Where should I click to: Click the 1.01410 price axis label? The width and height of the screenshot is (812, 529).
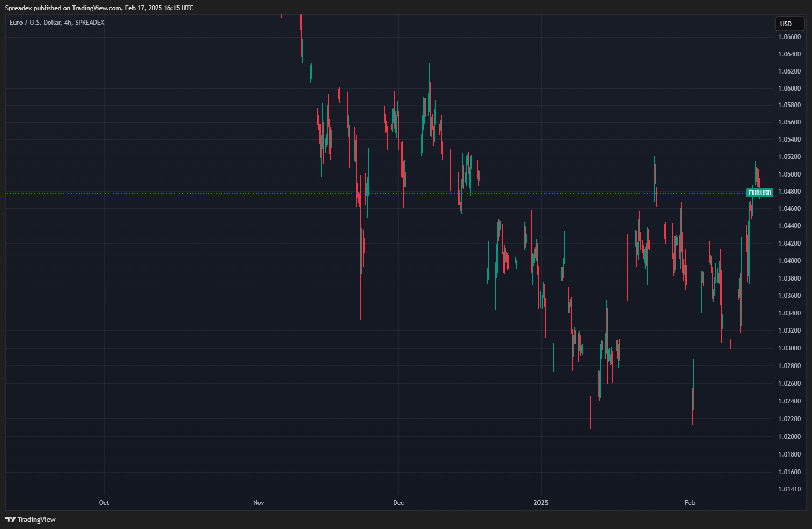(789, 489)
